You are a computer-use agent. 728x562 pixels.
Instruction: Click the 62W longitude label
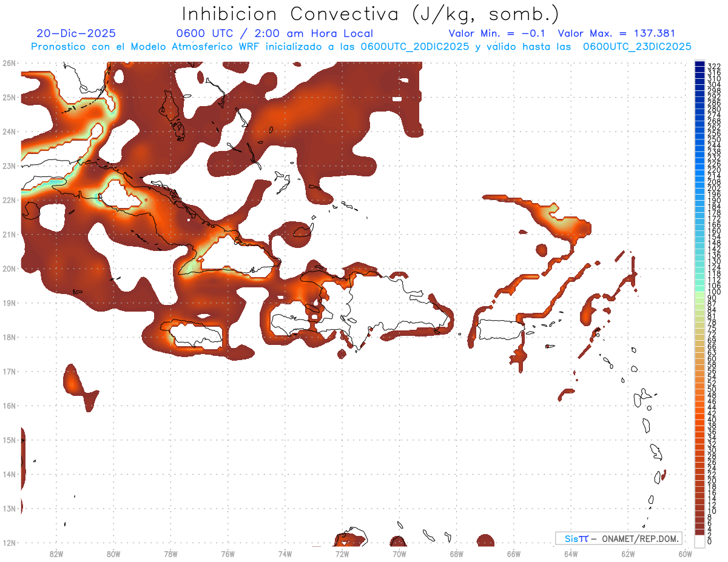629,554
